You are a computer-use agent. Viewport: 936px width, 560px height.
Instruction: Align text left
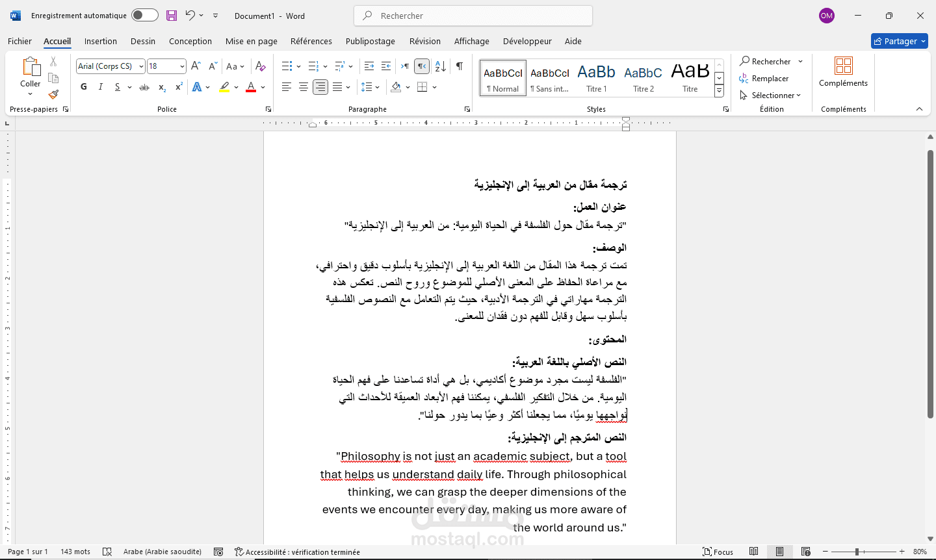(x=286, y=87)
